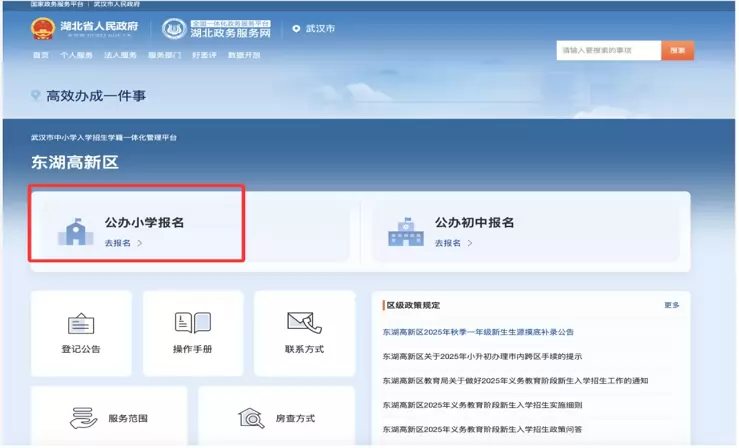Open 新生入学招生实施细则 link
Screen dimensions: 739x448
(x=482, y=405)
